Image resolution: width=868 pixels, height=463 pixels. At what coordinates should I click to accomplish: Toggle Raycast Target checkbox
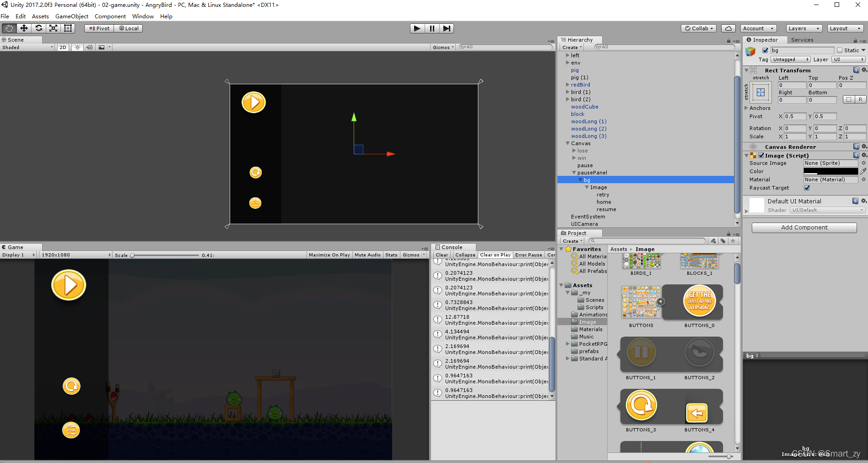807,188
